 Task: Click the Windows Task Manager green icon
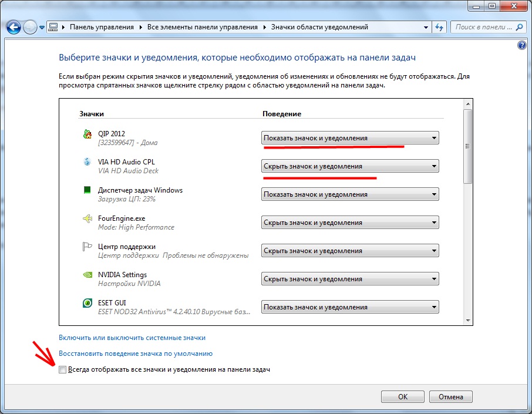click(87, 190)
